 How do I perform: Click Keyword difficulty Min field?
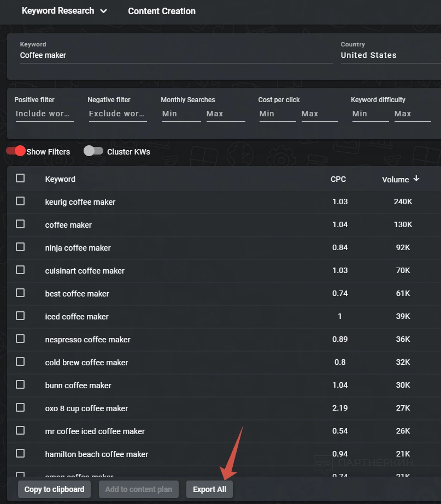(369, 114)
